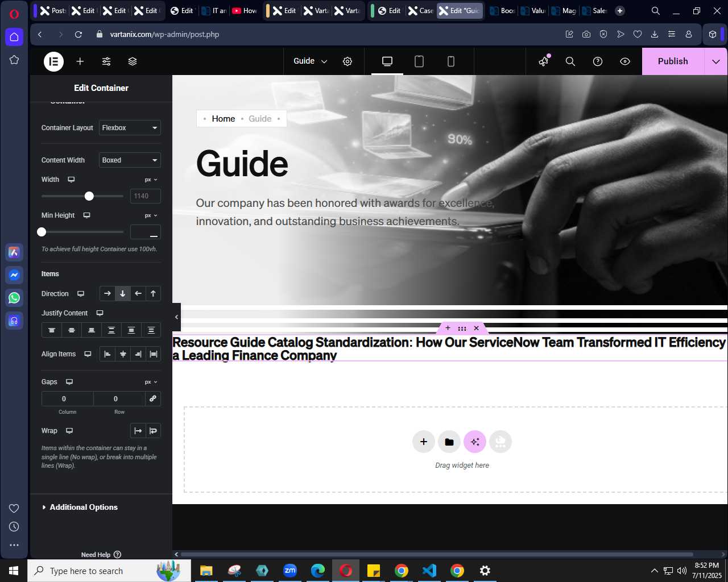Open Content Width Boxed dropdown
Screen dimensions: 728x582
[130, 160]
